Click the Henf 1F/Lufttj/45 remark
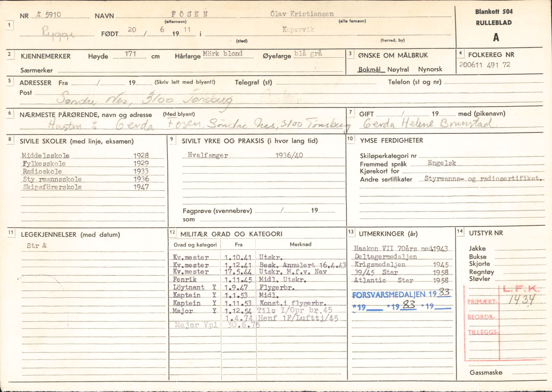 pyautogui.click(x=298, y=318)
